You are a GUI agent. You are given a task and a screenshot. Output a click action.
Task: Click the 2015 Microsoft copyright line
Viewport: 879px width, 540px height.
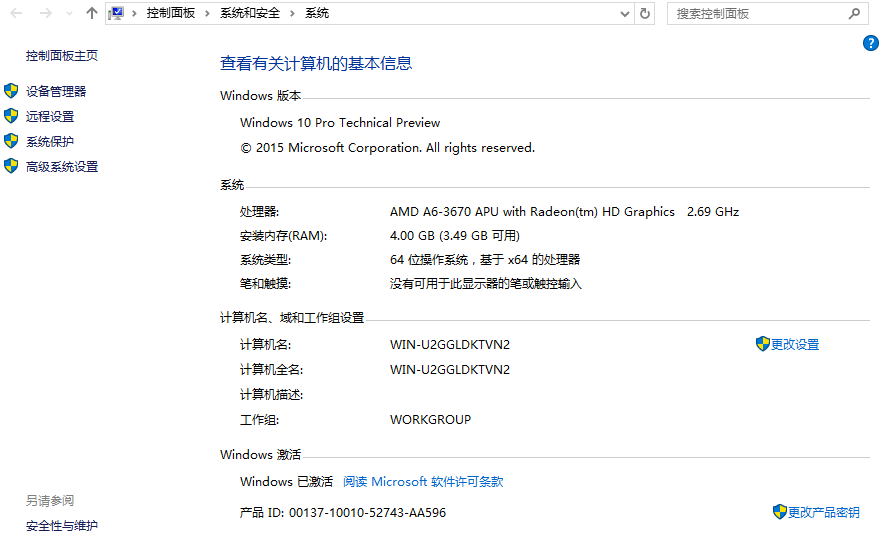[x=387, y=148]
